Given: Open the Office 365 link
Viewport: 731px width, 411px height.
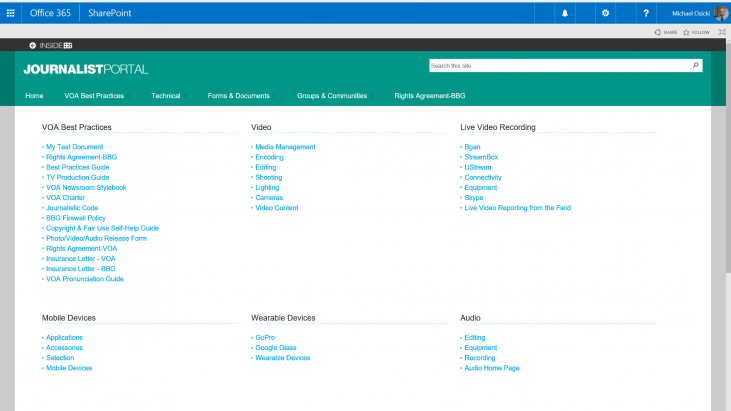Looking at the screenshot, I should click(x=50, y=13).
